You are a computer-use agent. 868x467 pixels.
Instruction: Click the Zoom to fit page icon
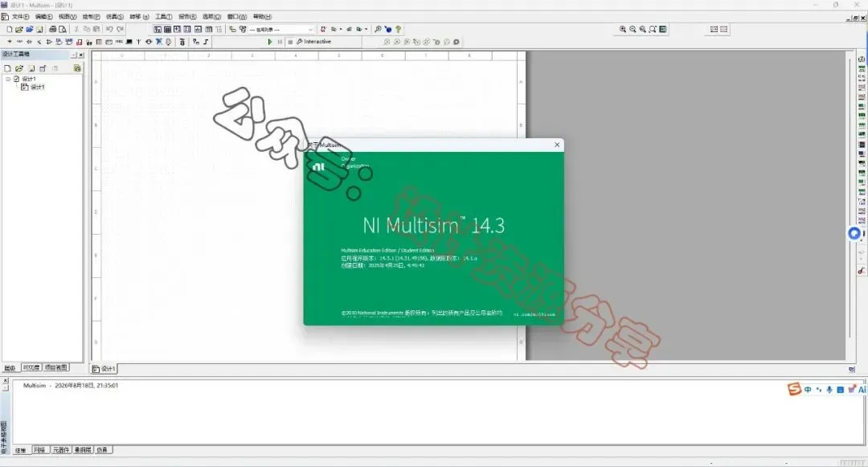point(653,29)
